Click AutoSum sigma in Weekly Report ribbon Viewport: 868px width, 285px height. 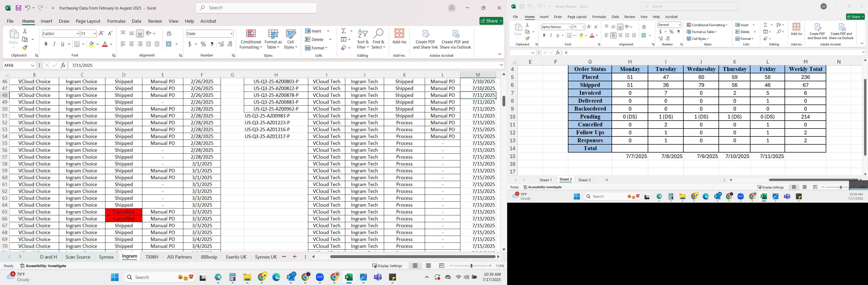point(766,25)
